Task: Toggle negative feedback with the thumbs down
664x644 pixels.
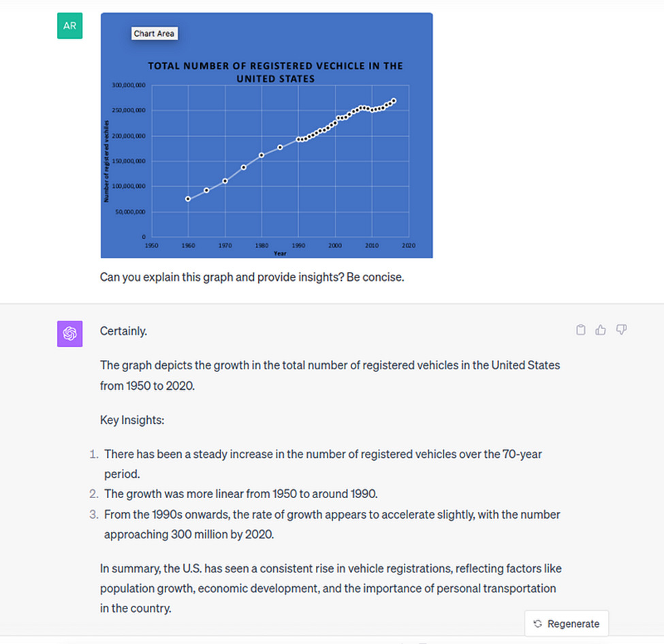Action: coord(620,330)
